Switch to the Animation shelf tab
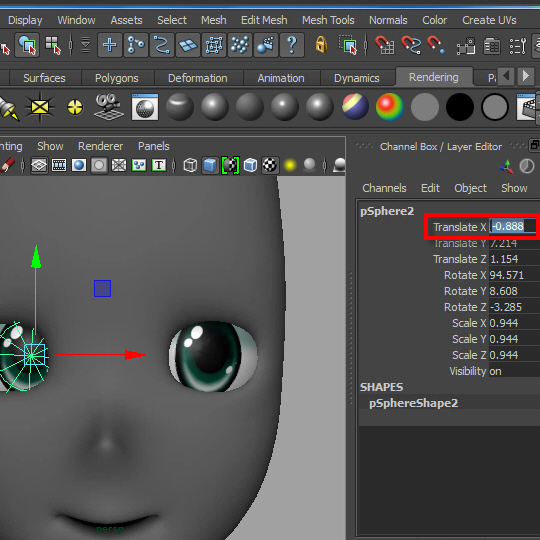This screenshot has height=540, width=540. coord(281,78)
